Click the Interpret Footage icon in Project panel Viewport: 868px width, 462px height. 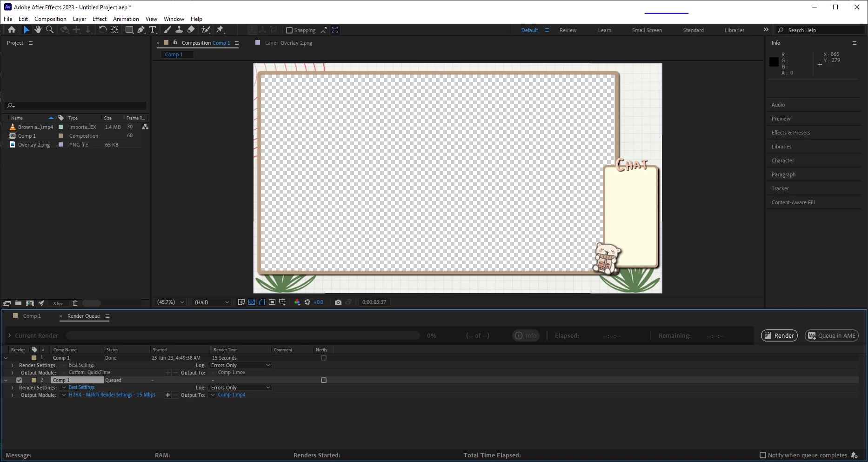tap(7, 303)
